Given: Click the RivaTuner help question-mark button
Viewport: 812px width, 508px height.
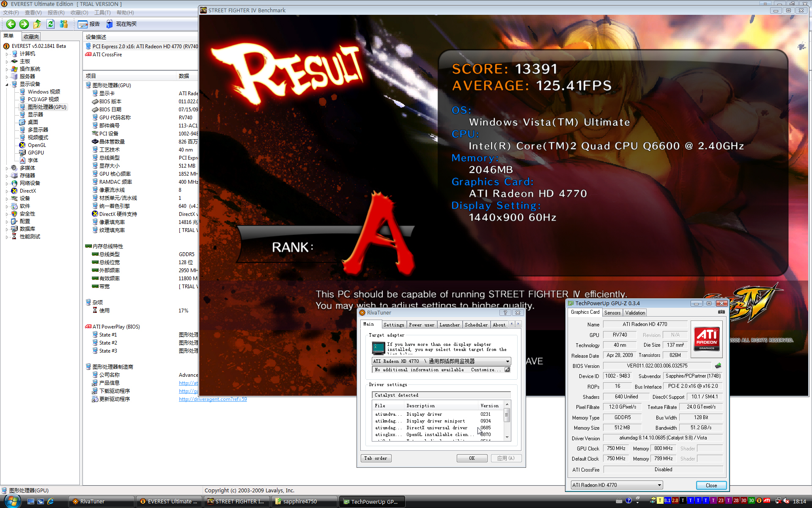Looking at the screenshot, I should [505, 313].
